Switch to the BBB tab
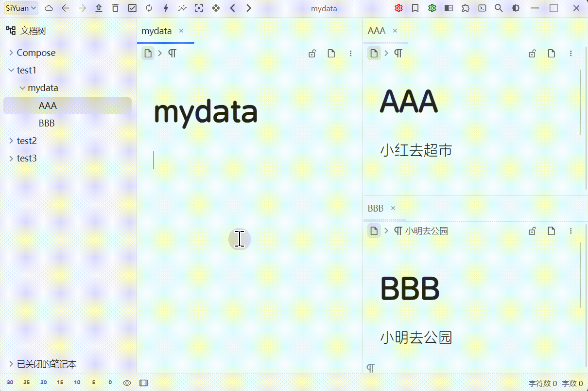588x391 pixels. click(x=376, y=208)
